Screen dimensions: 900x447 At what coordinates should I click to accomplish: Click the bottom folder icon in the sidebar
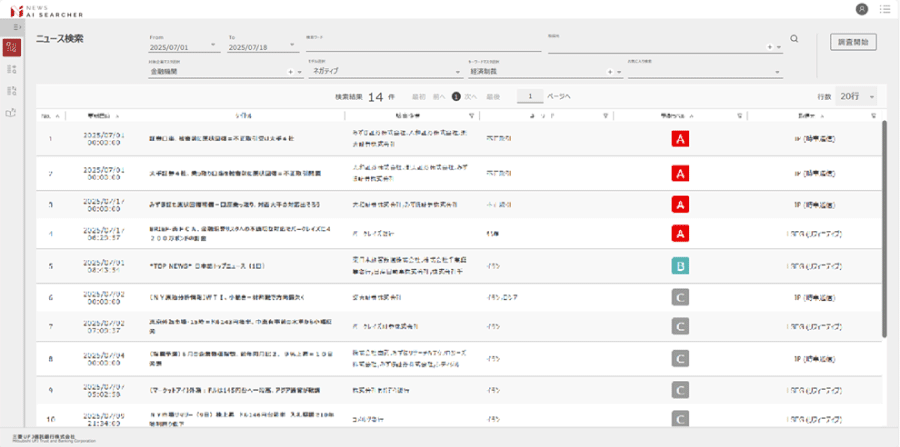click(12, 113)
